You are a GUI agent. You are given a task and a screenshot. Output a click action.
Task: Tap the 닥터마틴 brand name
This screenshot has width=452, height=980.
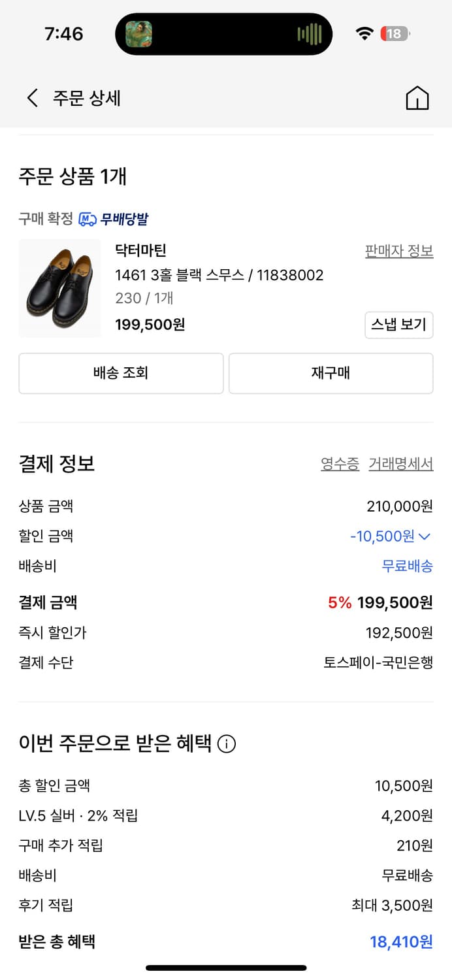pos(141,251)
